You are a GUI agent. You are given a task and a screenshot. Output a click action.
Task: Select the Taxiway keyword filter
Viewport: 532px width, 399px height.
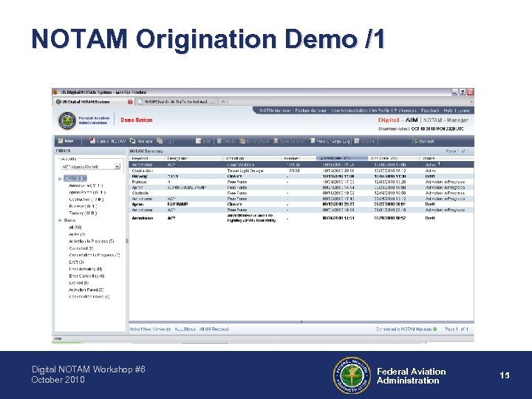pyautogui.click(x=83, y=213)
